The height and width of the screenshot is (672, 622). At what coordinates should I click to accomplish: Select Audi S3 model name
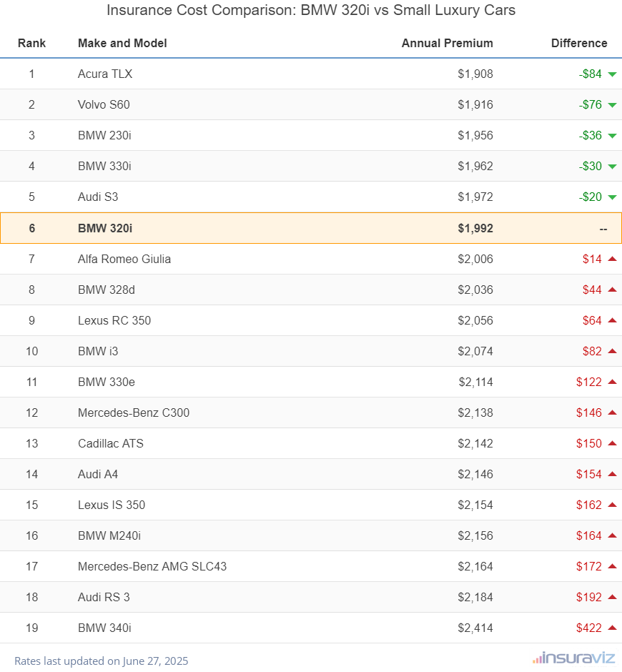point(98,197)
